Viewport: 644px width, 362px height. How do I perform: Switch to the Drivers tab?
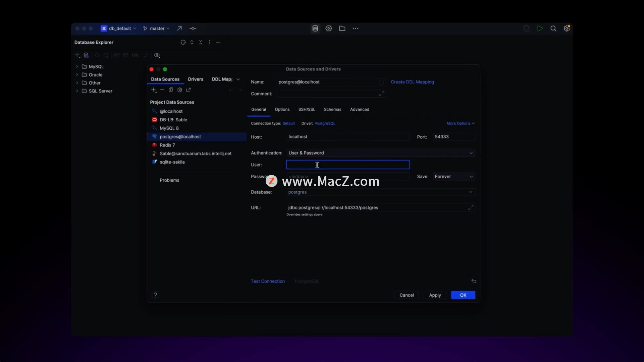coord(196,79)
